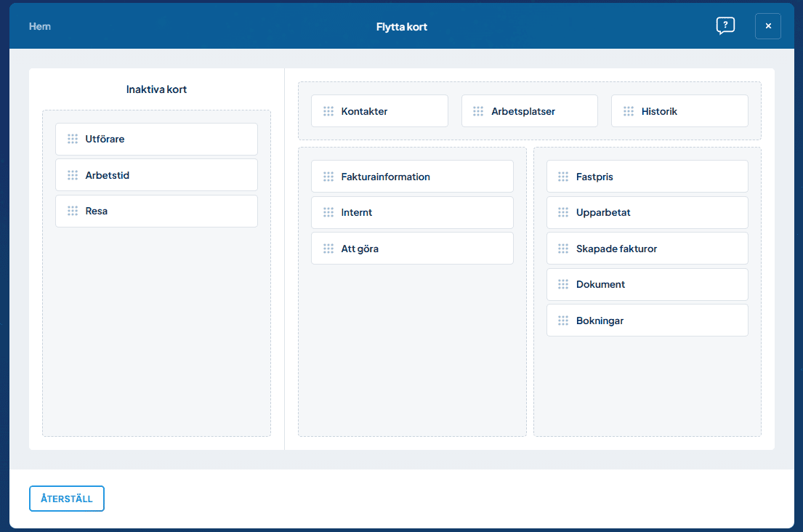Click the drag handle on Arbetstid card
Image resolution: width=803 pixels, height=532 pixels.
pos(73,175)
